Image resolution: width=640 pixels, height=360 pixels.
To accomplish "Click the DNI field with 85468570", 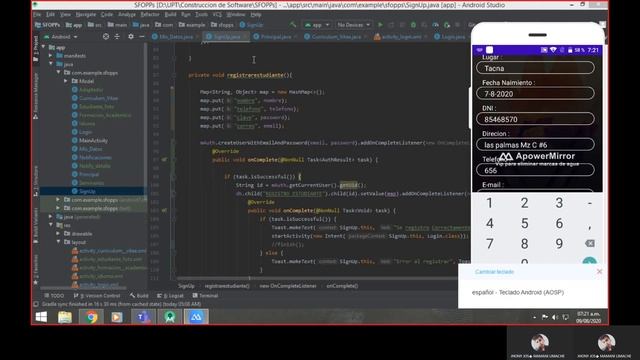I will coord(535,119).
